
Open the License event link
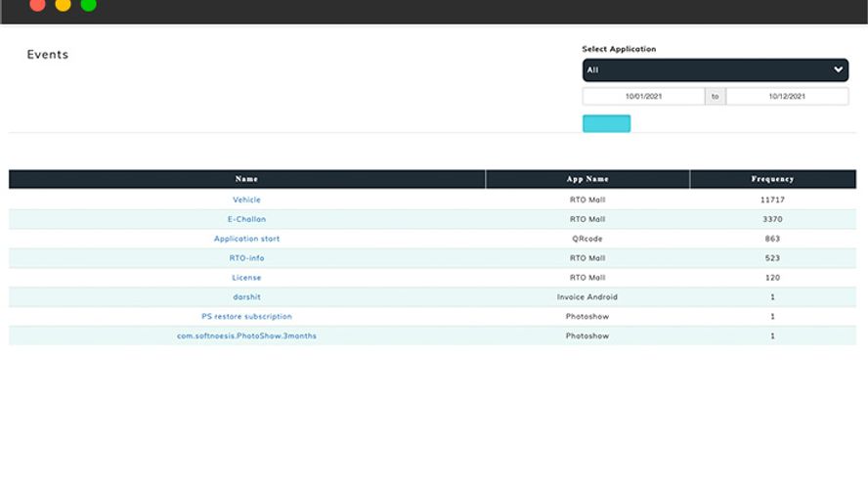(246, 278)
